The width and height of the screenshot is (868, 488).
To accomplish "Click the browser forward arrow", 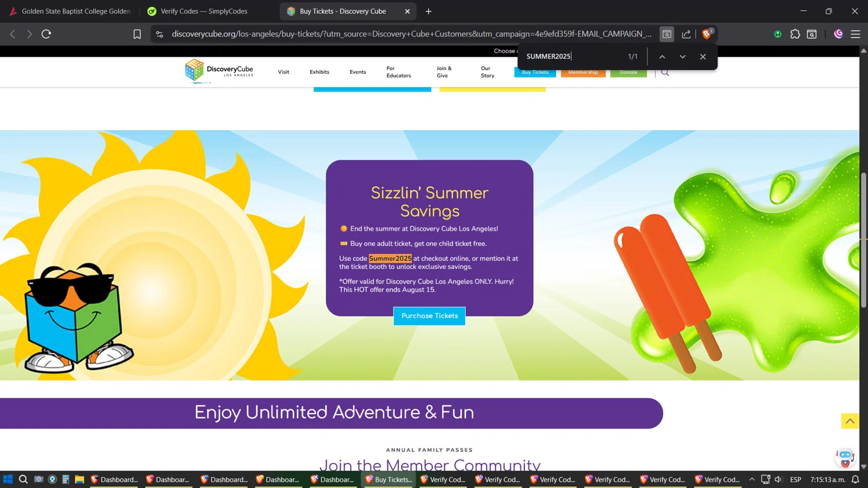I will 30,34.
